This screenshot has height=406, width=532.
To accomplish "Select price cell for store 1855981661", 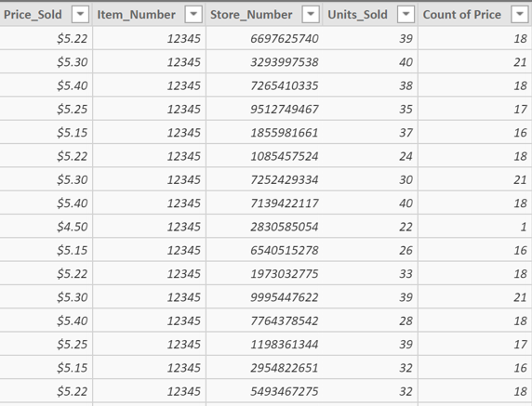I will [x=46, y=132].
